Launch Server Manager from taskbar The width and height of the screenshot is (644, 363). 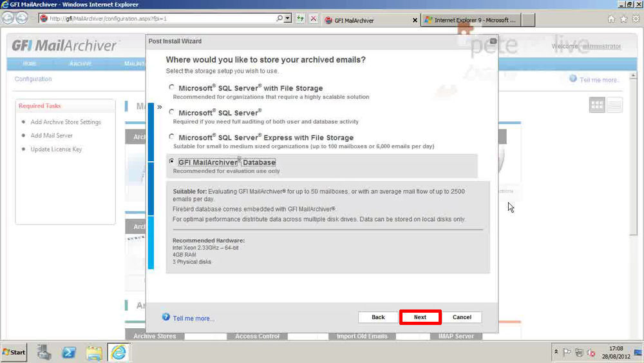pyautogui.click(x=44, y=352)
